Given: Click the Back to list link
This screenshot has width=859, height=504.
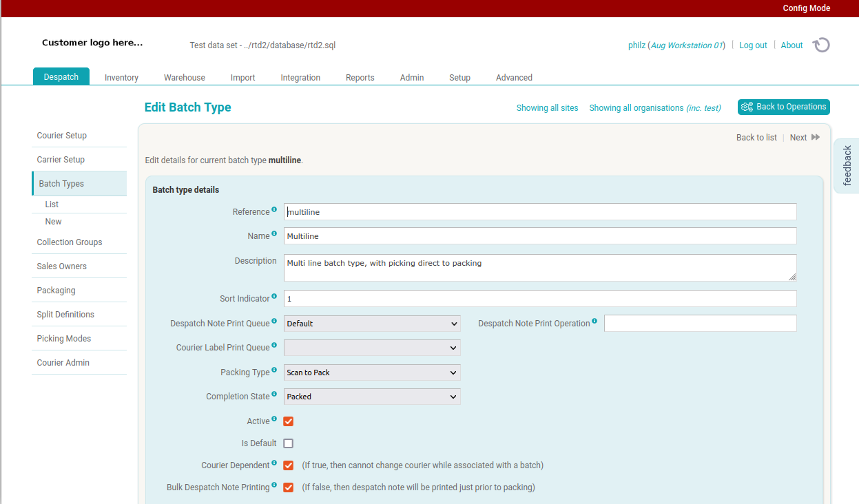Looking at the screenshot, I should 756,137.
